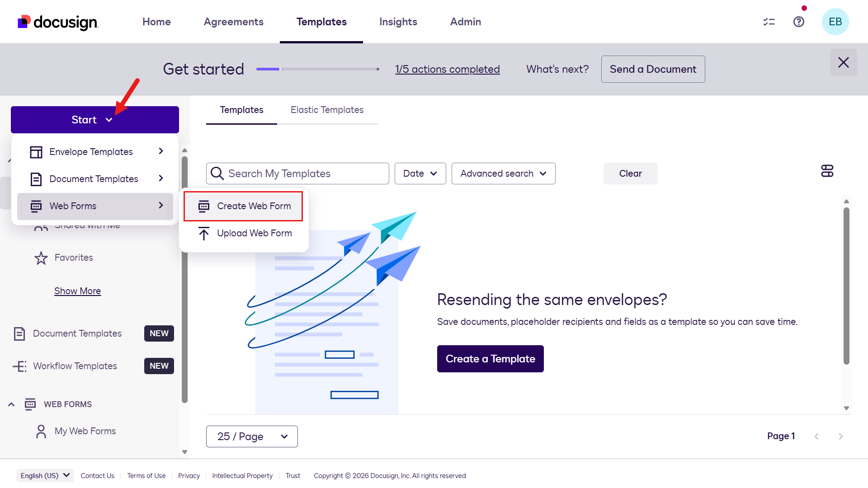Open the EB user avatar menu
Screen dimensions: 868x488
[835, 22]
